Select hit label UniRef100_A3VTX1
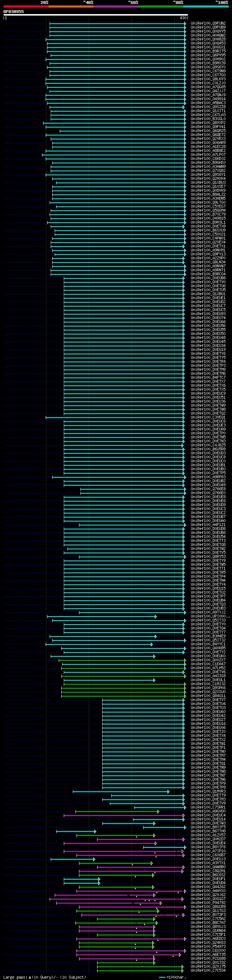This screenshot has width=232, height=980. tap(208, 863)
